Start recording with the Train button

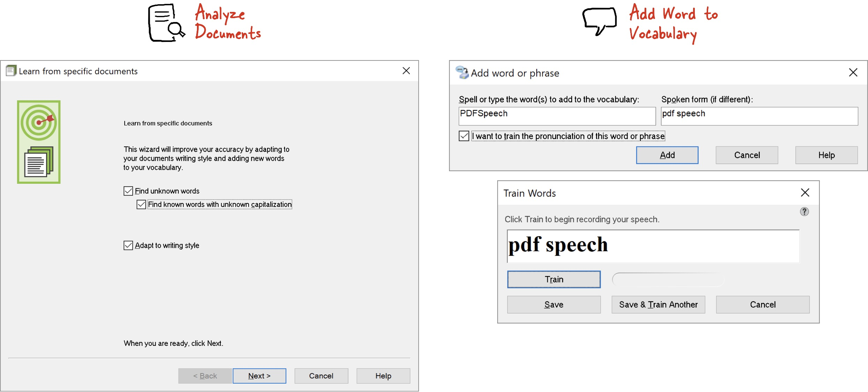click(x=554, y=279)
